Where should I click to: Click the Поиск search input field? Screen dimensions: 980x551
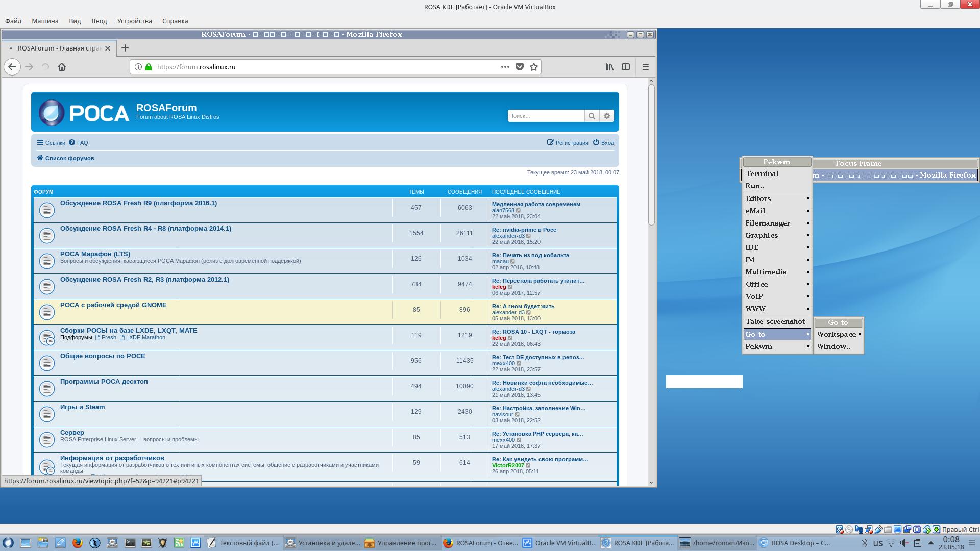pyautogui.click(x=545, y=116)
